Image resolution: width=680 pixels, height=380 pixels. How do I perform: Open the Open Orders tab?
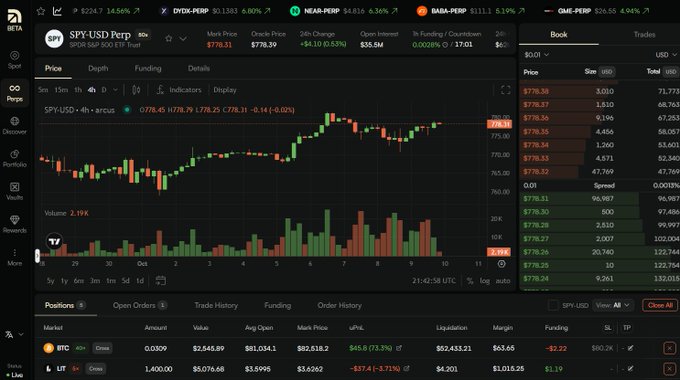(140, 305)
